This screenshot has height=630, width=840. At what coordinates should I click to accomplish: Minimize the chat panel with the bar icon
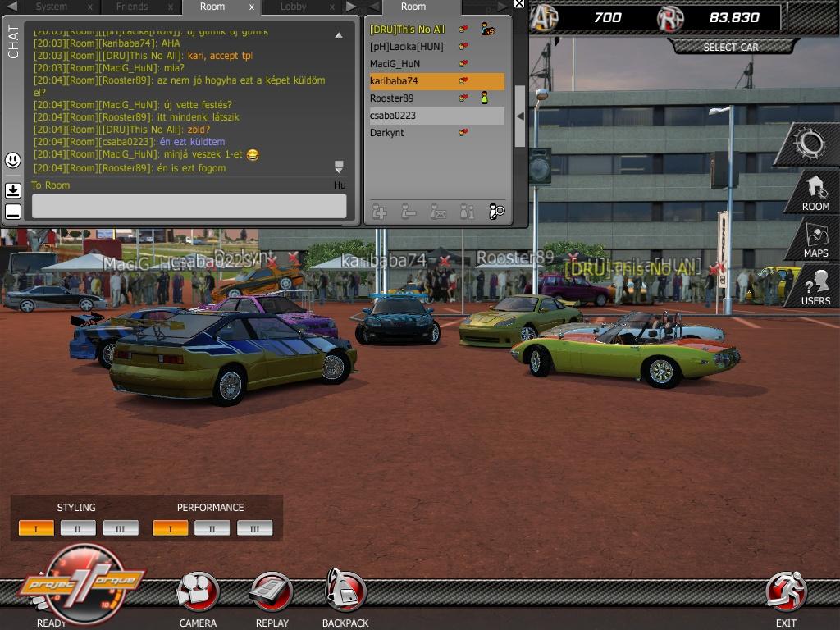tap(13, 212)
